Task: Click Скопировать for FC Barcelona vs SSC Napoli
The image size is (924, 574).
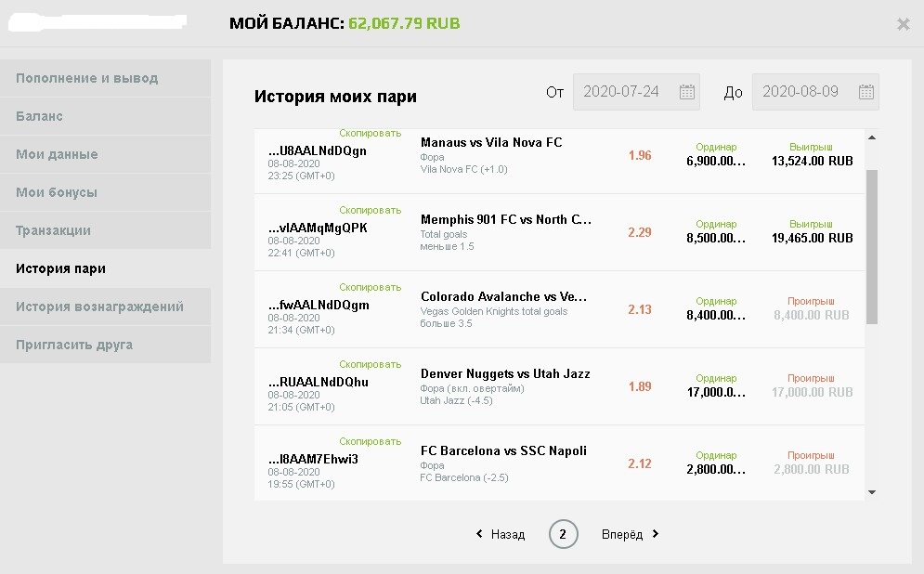Action: (x=371, y=441)
